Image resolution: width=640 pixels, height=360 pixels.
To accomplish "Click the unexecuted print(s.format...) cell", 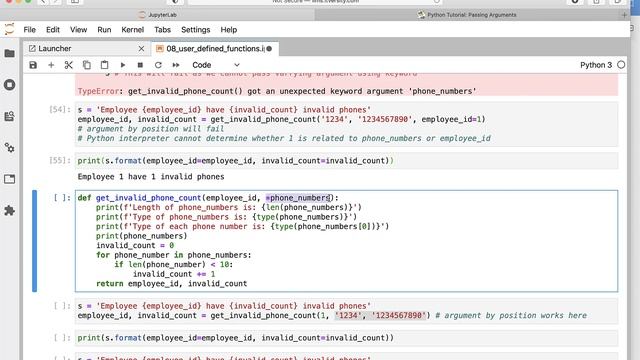I will point(346,338).
